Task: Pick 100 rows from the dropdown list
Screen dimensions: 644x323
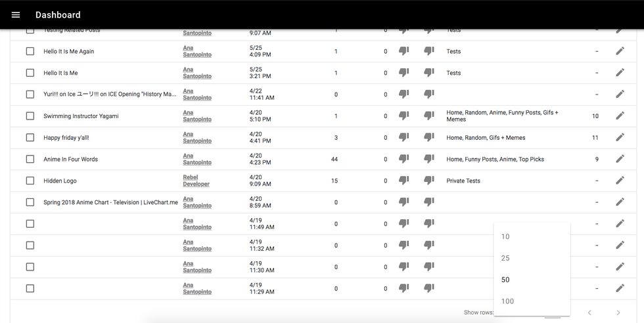Action: pos(507,301)
